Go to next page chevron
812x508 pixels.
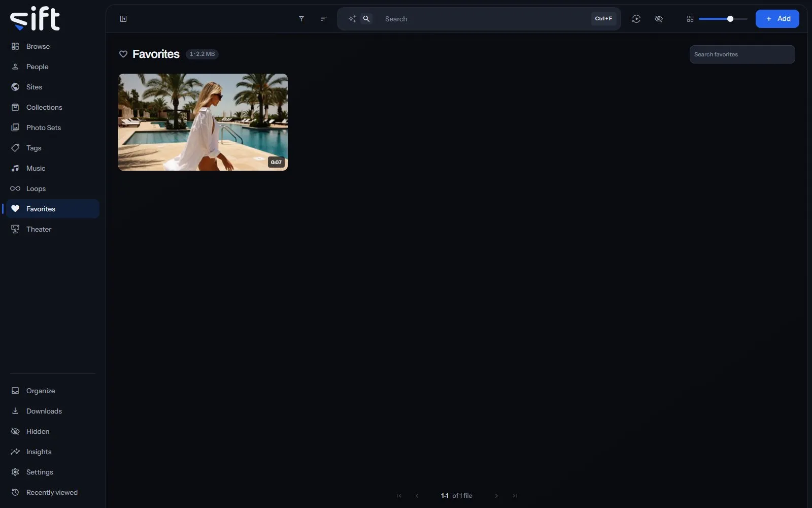coord(496,496)
